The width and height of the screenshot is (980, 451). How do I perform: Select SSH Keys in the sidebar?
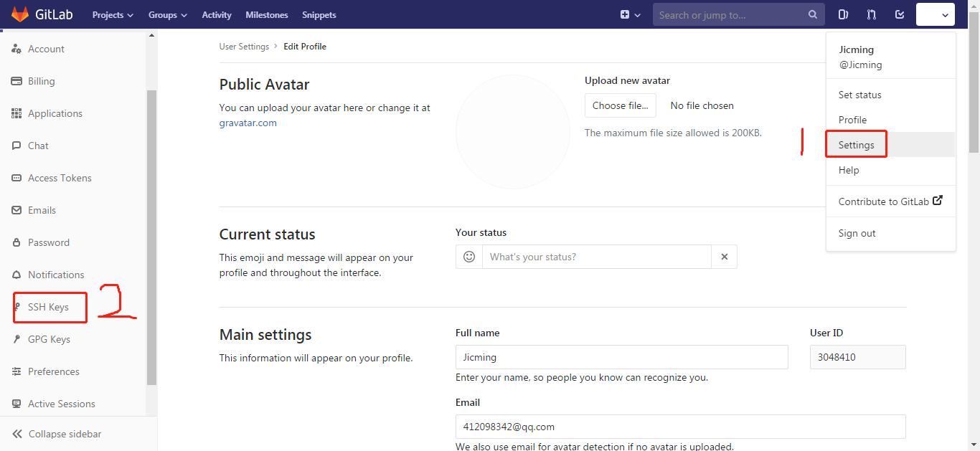click(x=47, y=307)
